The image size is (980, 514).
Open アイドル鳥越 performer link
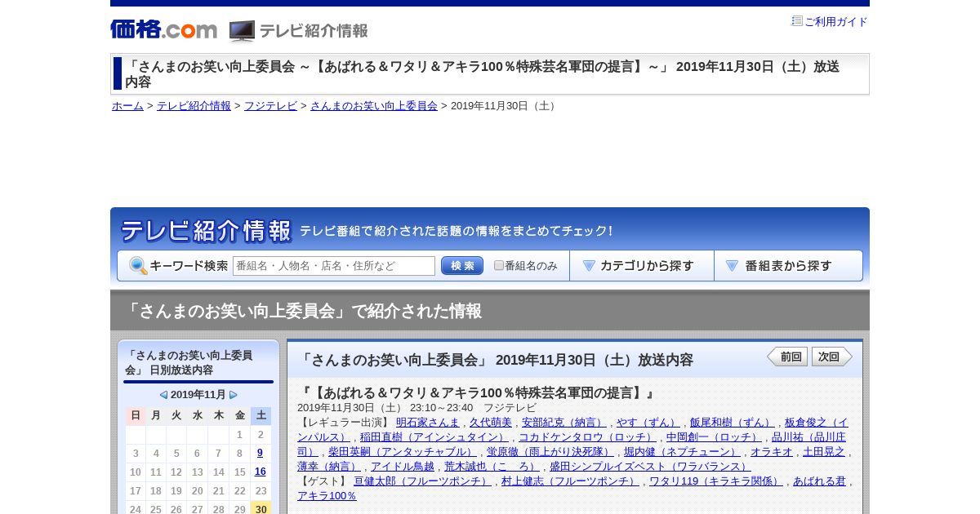403,467
